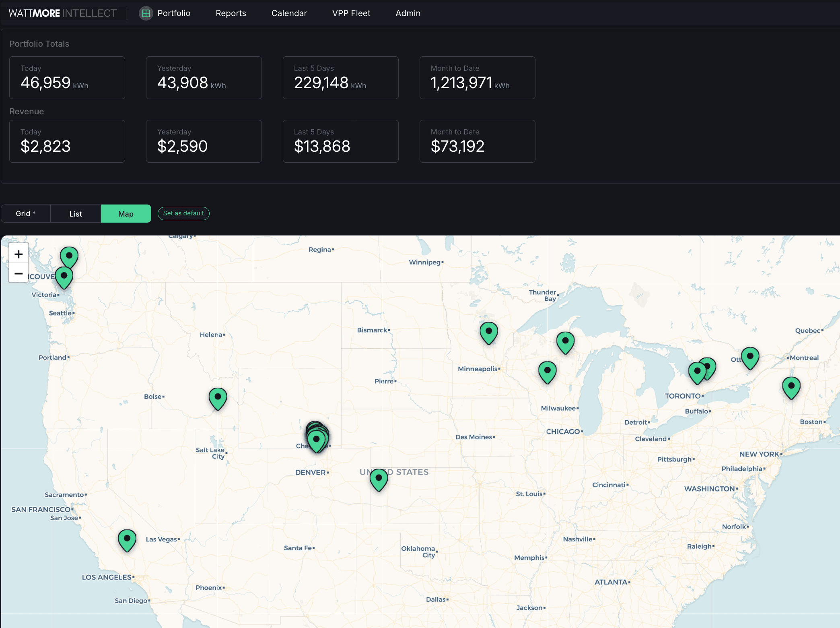Click the Yesterday 43,908 kWh card

[204, 78]
